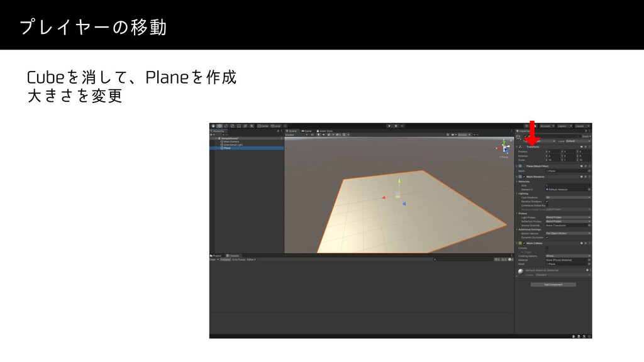Toggle 2D view mode in Scene

[312, 134]
